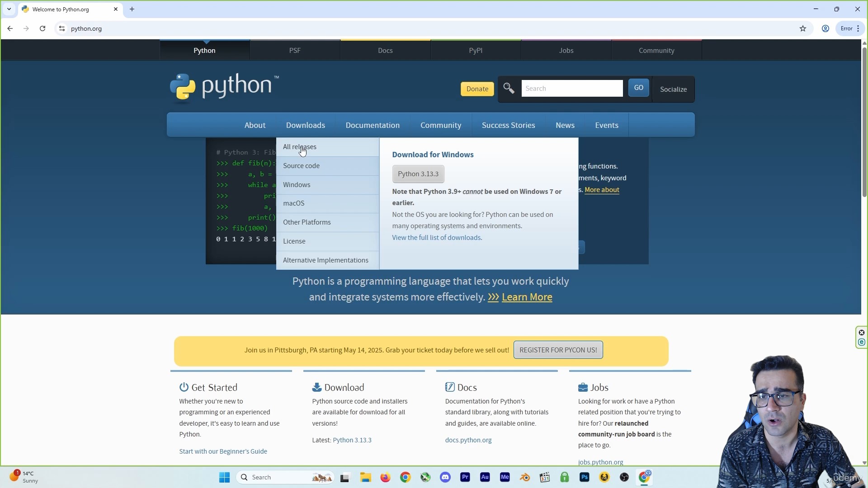Launch File Explorer from the taskbar
The height and width of the screenshot is (488, 868).
pos(365,477)
